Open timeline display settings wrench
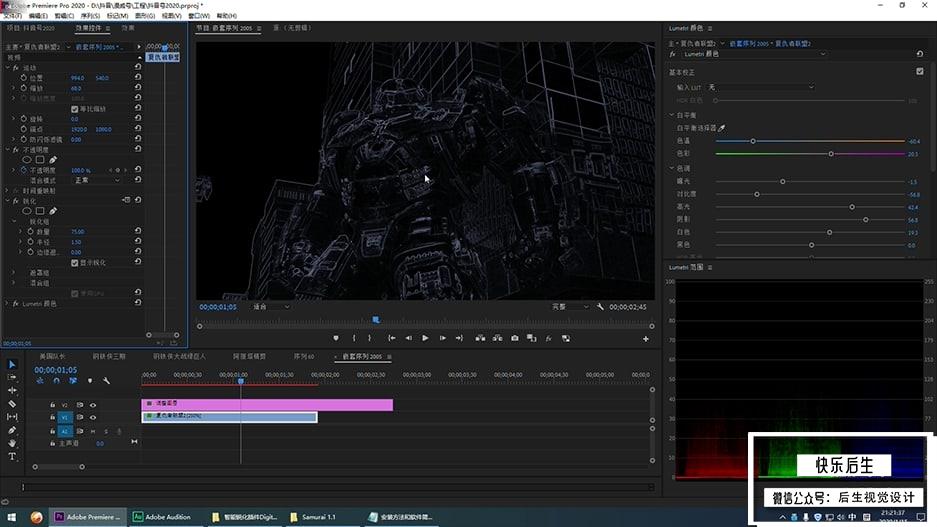 106,381
